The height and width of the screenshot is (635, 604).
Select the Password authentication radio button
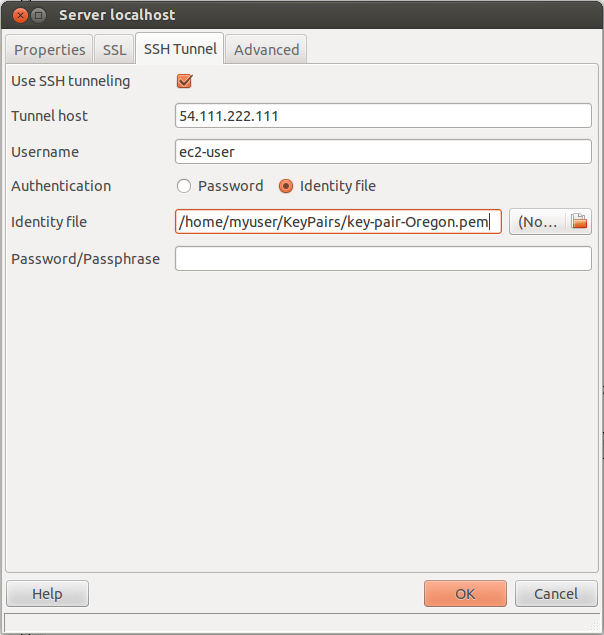(184, 186)
